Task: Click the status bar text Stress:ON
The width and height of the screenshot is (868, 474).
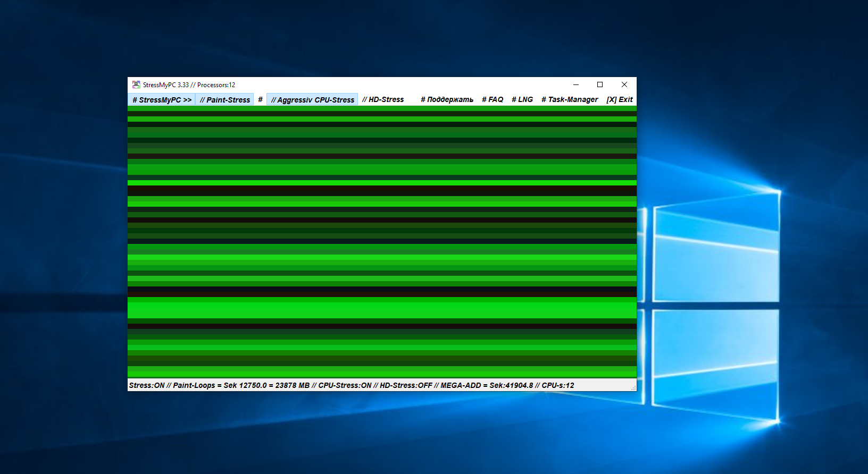Action: [x=147, y=385]
